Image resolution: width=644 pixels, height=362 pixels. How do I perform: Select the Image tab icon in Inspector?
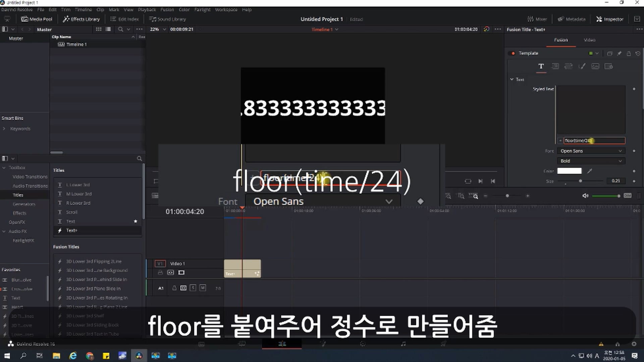point(595,66)
